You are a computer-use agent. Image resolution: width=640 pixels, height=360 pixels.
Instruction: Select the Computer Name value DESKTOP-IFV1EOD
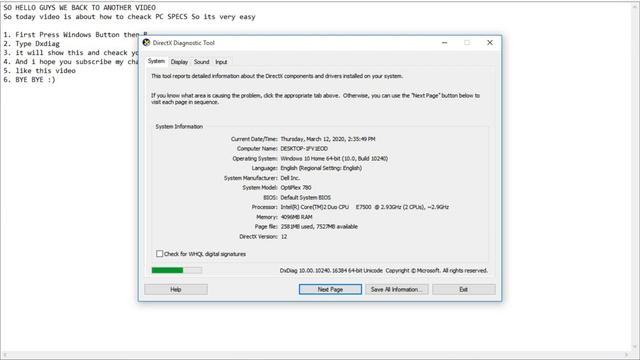(x=304, y=149)
